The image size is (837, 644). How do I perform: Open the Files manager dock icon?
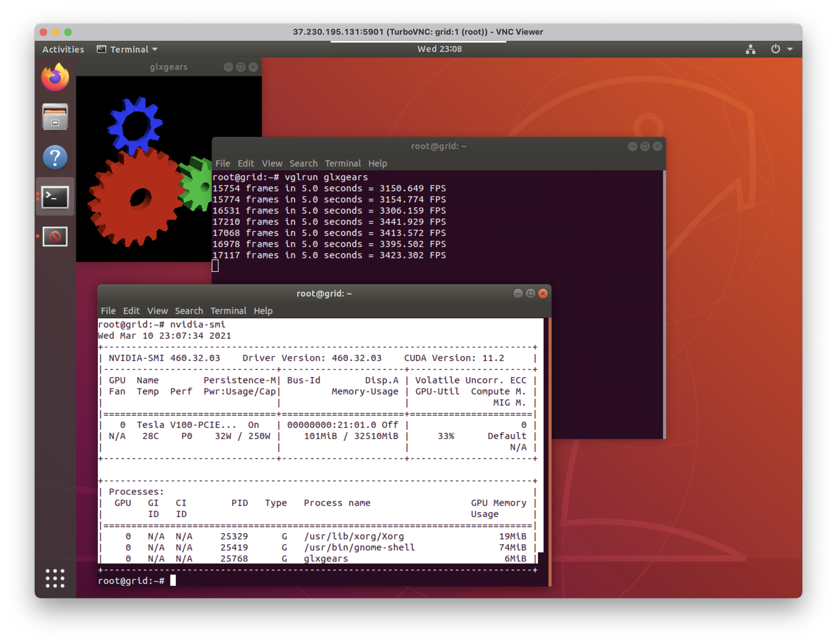[55, 117]
